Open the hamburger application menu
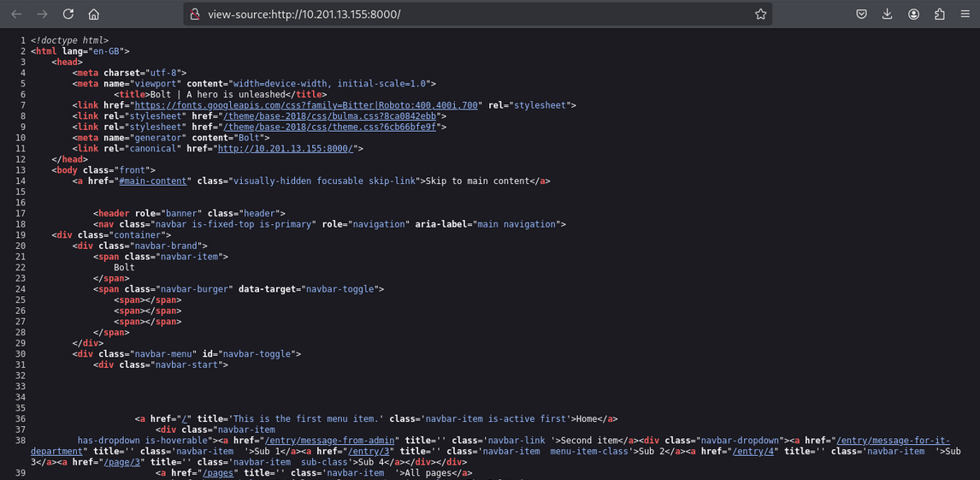The width and height of the screenshot is (980, 480). click(965, 15)
